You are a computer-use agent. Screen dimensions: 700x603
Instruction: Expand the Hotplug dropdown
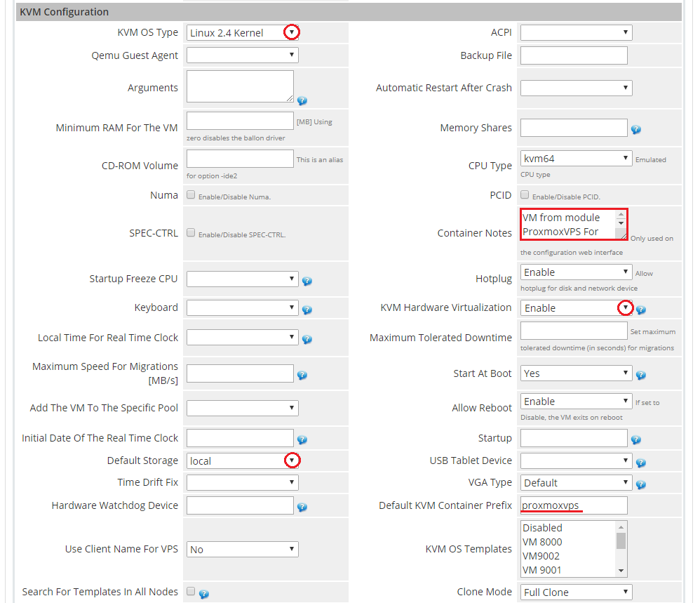577,272
